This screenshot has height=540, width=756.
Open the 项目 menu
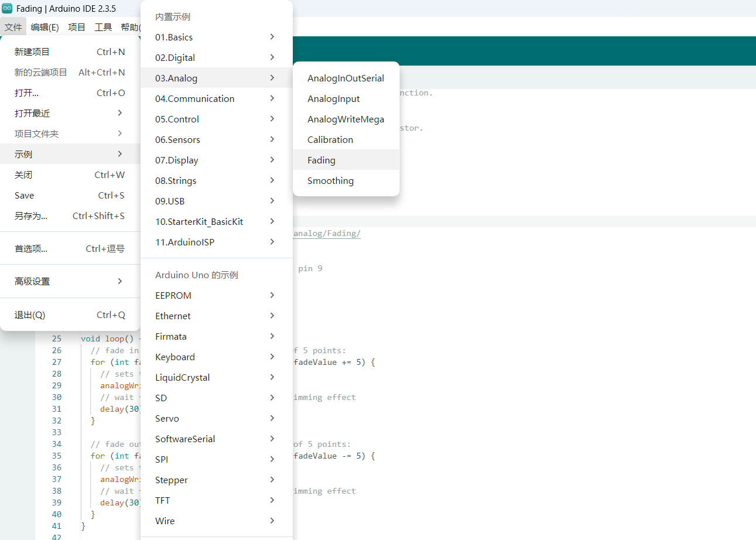(x=77, y=27)
